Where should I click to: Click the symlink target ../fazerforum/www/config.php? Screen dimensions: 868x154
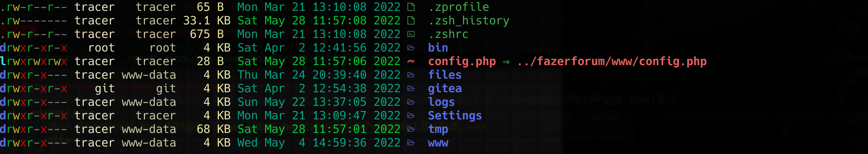tap(612, 61)
